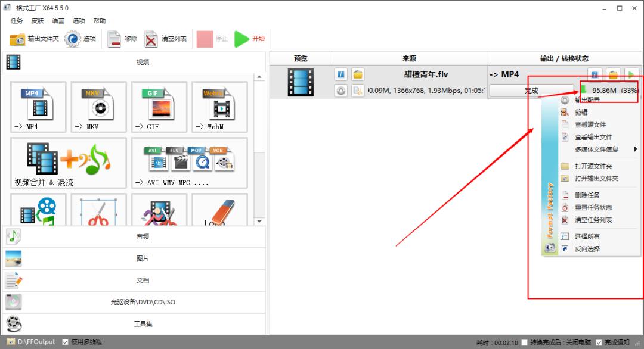Open the 语言 menu
Image resolution: width=644 pixels, height=349 pixels.
58,20
